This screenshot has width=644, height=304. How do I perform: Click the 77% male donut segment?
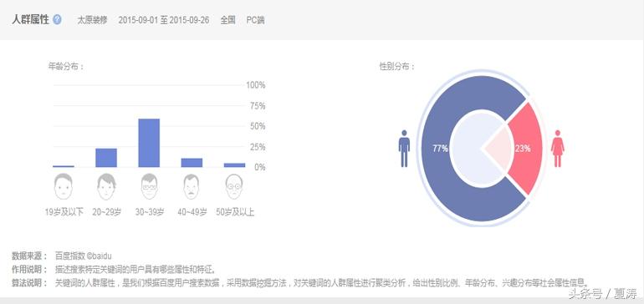(x=439, y=149)
